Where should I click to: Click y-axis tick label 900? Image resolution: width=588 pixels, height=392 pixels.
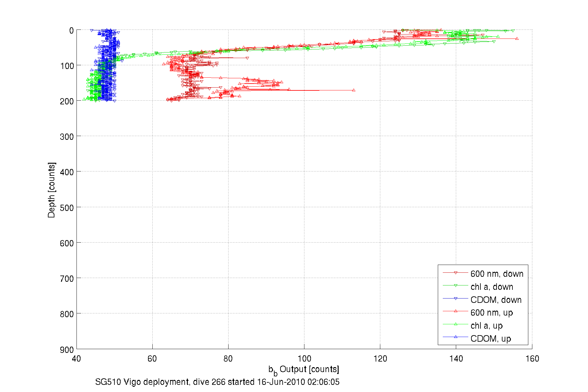click(x=67, y=350)
